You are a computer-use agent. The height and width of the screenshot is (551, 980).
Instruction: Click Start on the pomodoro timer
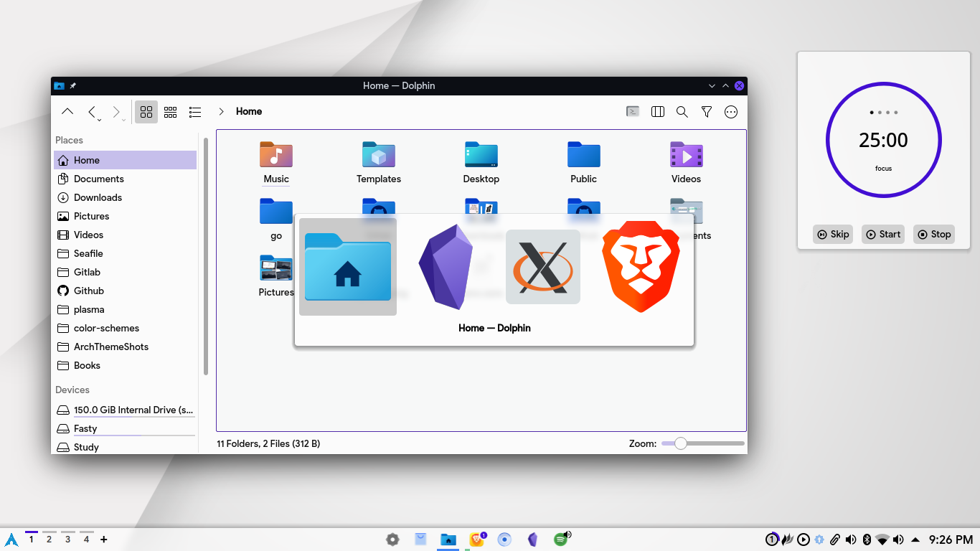883,234
